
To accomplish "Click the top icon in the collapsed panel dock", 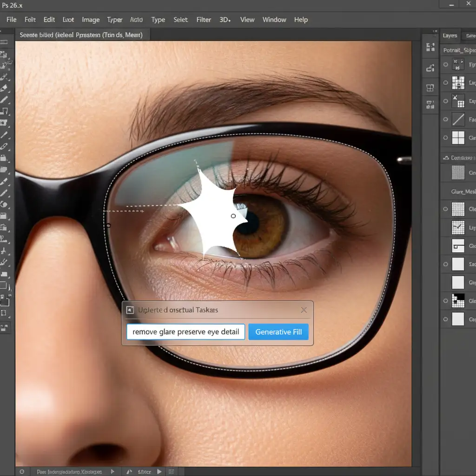I will [430, 47].
